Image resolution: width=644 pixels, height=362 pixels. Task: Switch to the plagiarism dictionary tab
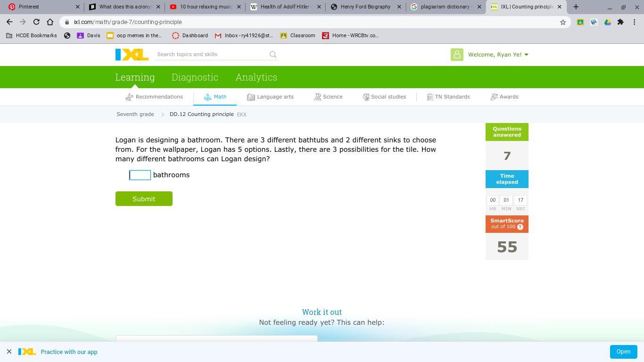[446, 7]
